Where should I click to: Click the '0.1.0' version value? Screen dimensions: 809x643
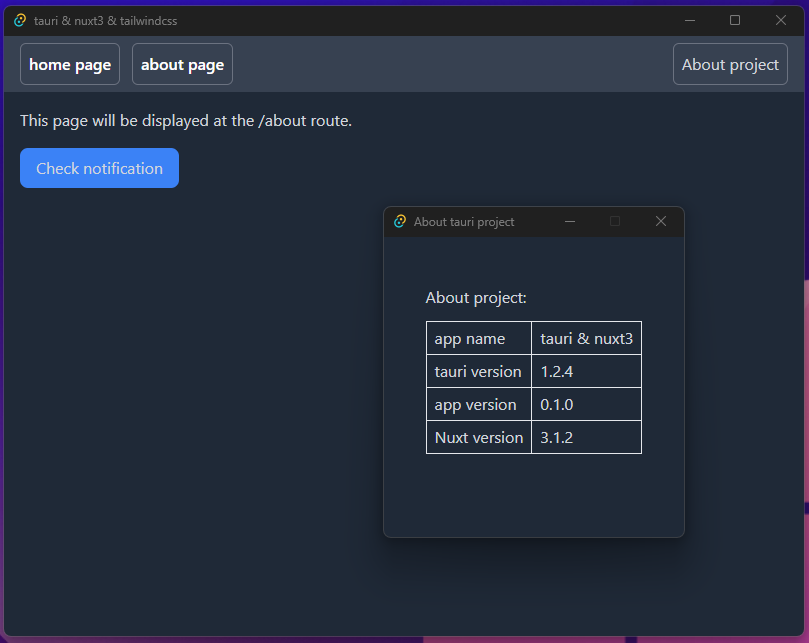coord(556,405)
